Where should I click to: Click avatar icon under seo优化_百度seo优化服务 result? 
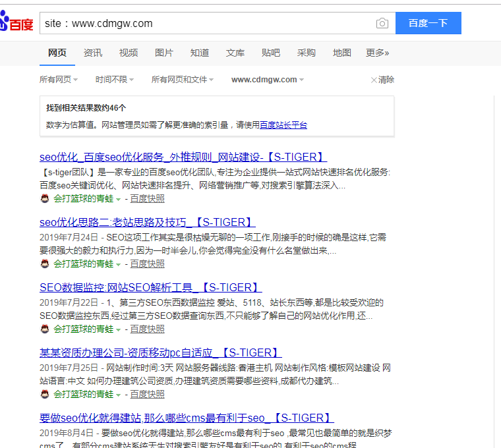click(45, 198)
